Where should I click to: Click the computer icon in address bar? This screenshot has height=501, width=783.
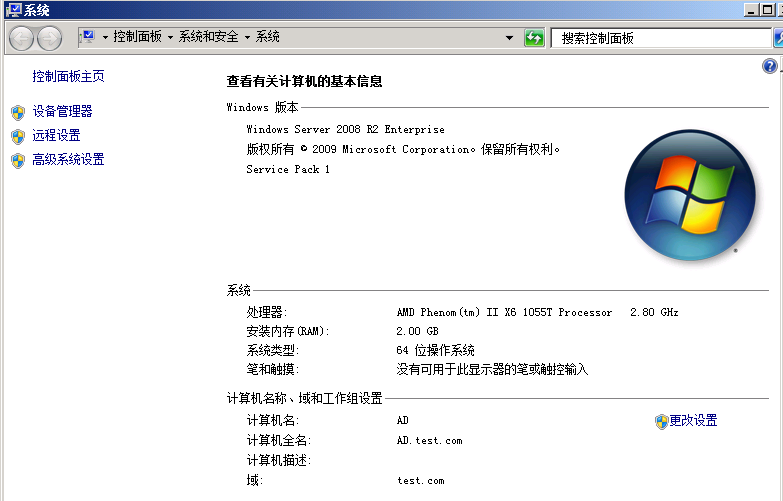click(x=88, y=36)
